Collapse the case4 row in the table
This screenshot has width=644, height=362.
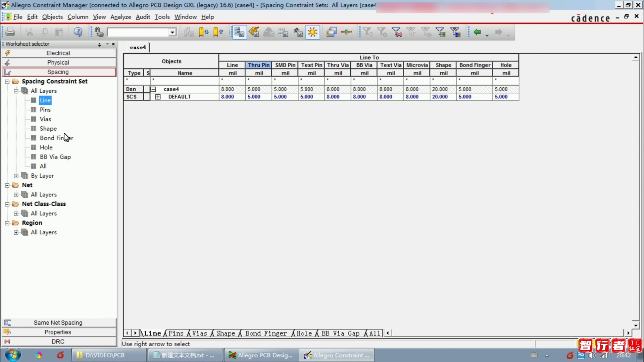[x=153, y=89]
